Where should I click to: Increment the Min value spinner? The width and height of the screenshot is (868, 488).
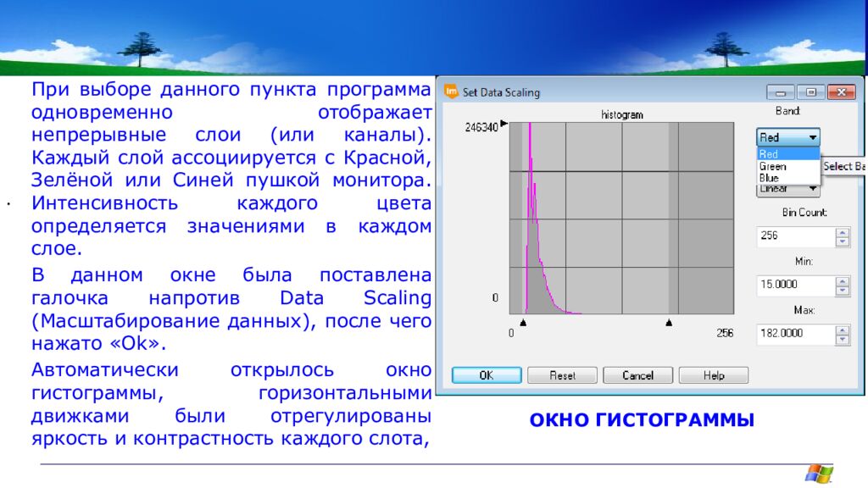coord(842,280)
